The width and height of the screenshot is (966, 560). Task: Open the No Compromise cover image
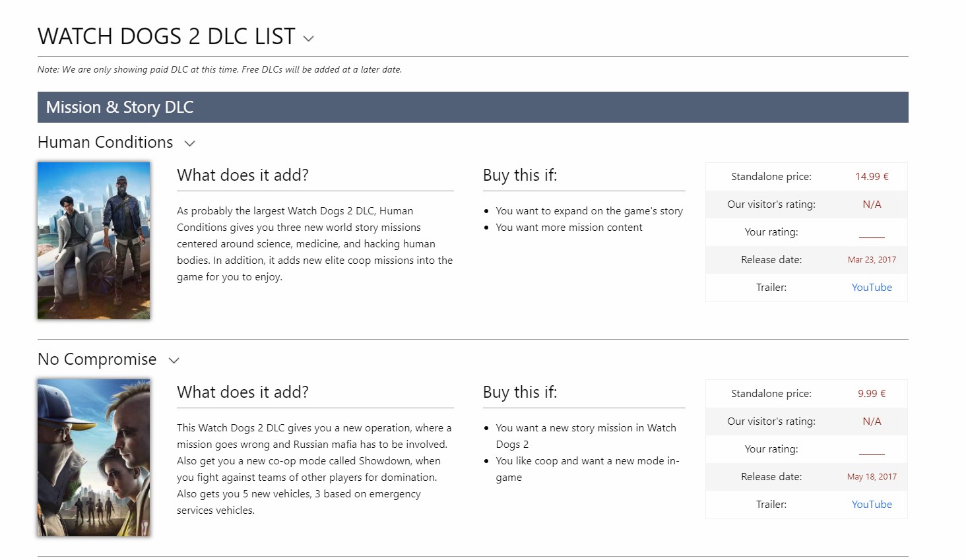pos(94,457)
